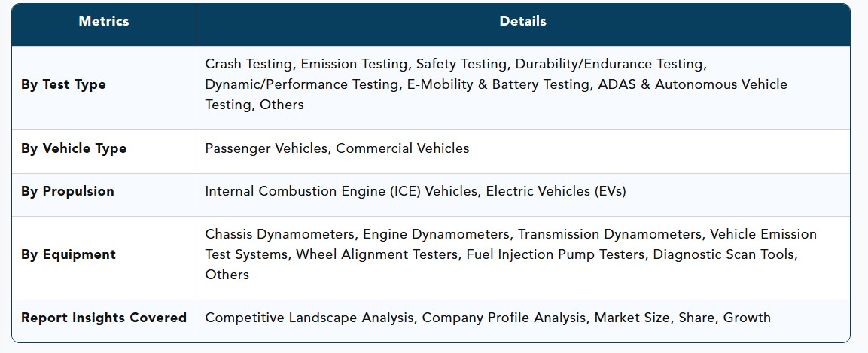Select the By Test Type row label

63,84
